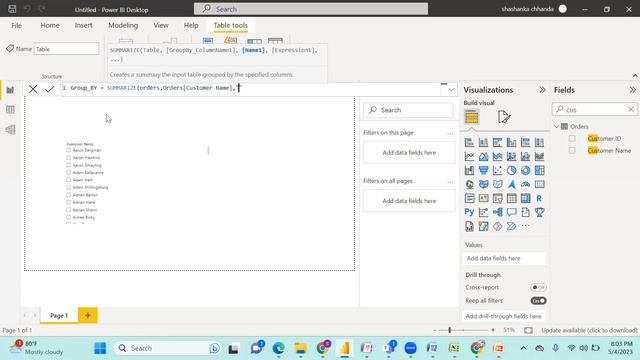
Task: Select the R script visual
Action: click(539, 198)
